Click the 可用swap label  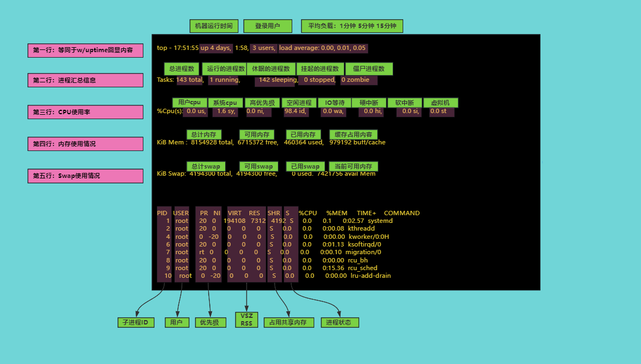click(x=258, y=166)
